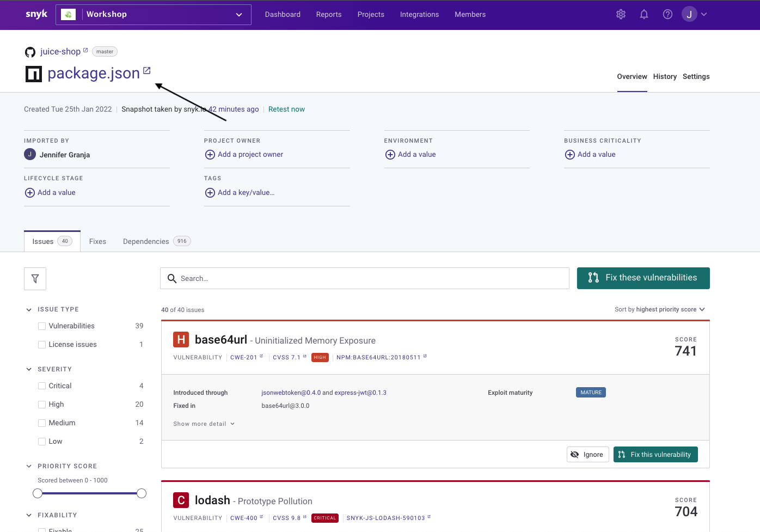This screenshot has height=532, width=760.
Task: Go to Dashboard in top navigation
Action: 283,15
